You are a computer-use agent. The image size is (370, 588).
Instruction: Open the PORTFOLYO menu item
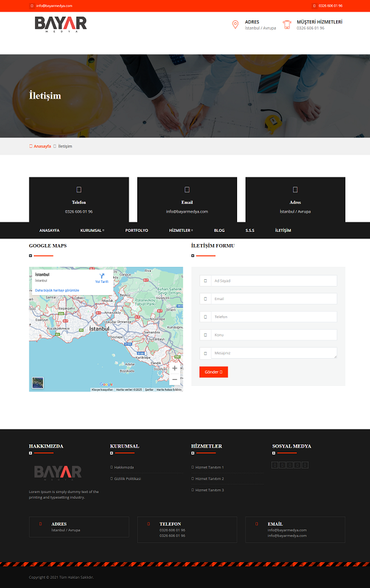136,230
